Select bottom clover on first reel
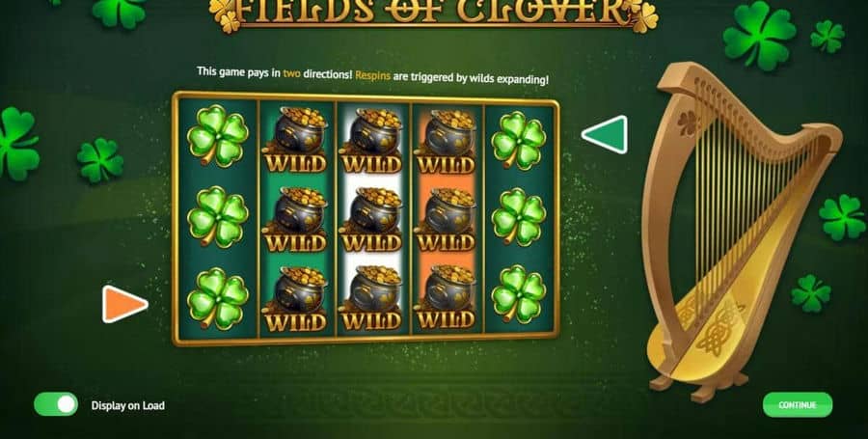 (x=218, y=298)
